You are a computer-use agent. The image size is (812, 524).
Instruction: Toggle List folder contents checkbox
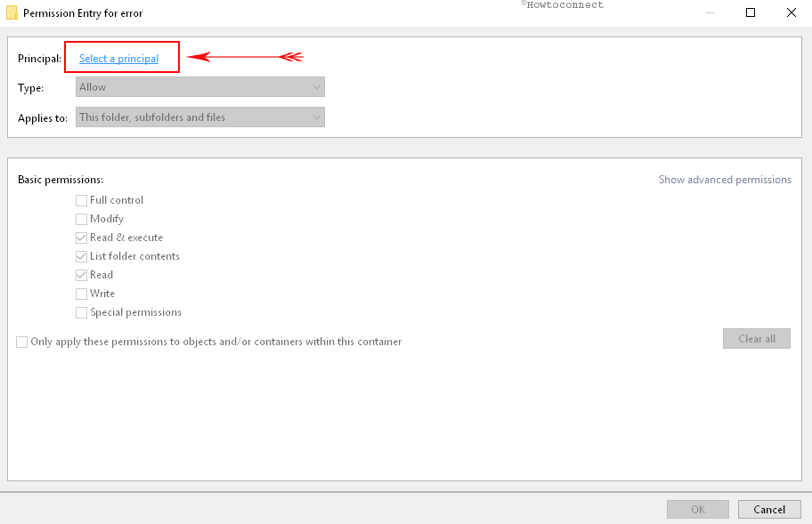81,256
